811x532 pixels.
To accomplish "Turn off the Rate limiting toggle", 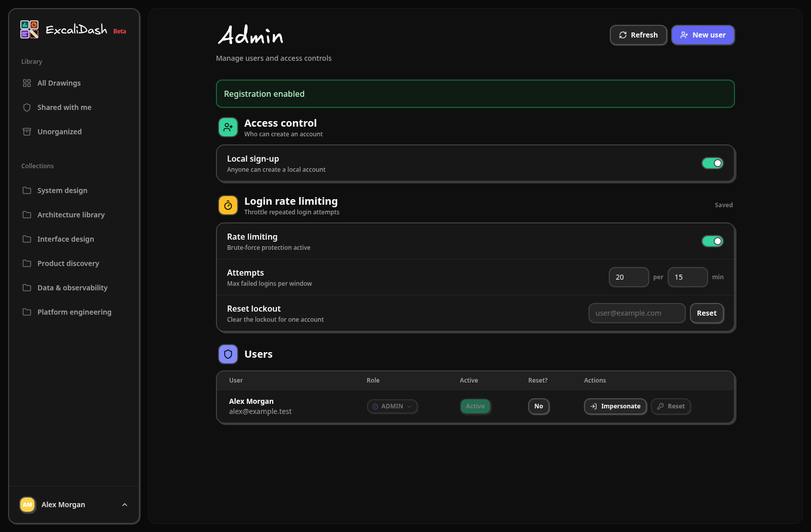I will [713, 241].
